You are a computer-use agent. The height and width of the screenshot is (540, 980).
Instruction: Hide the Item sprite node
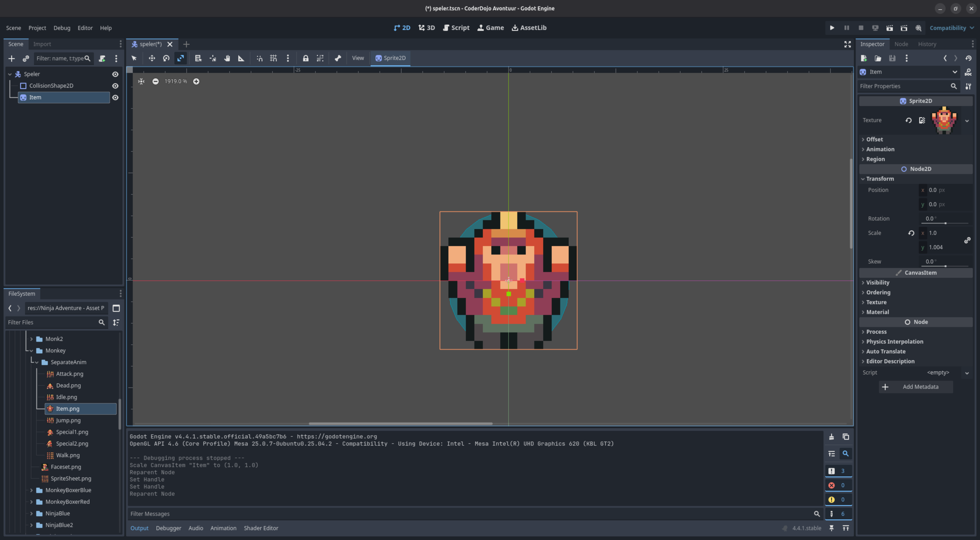click(x=115, y=98)
